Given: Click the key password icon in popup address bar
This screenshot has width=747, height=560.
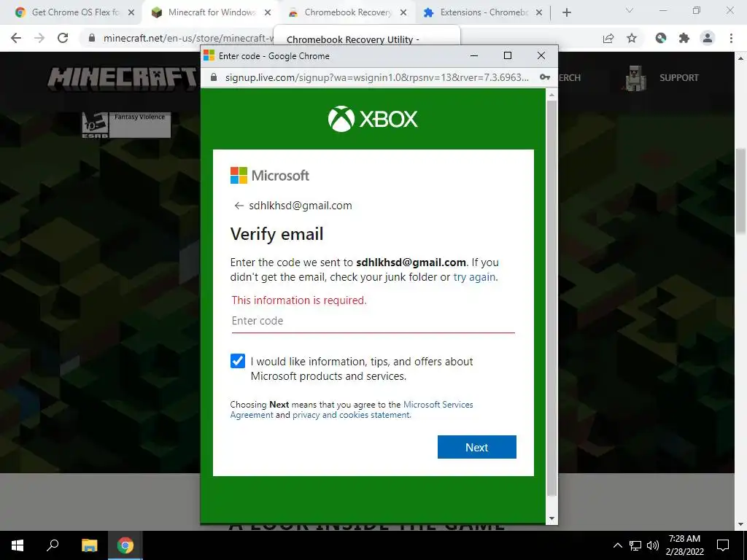Looking at the screenshot, I should pyautogui.click(x=544, y=77).
